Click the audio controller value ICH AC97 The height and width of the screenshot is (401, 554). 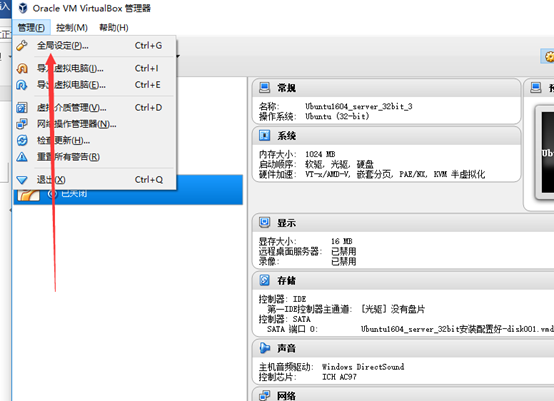click(339, 377)
